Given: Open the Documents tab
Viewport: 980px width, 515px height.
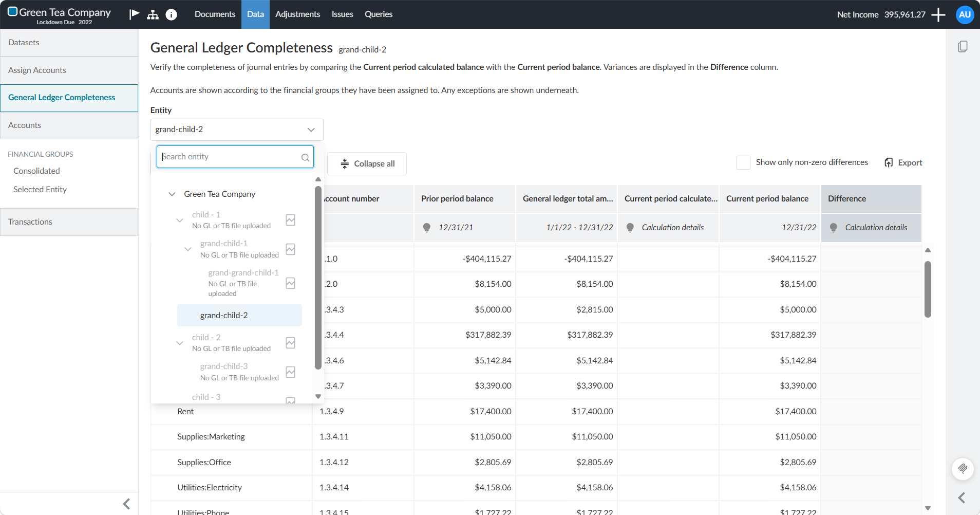Looking at the screenshot, I should (x=215, y=14).
